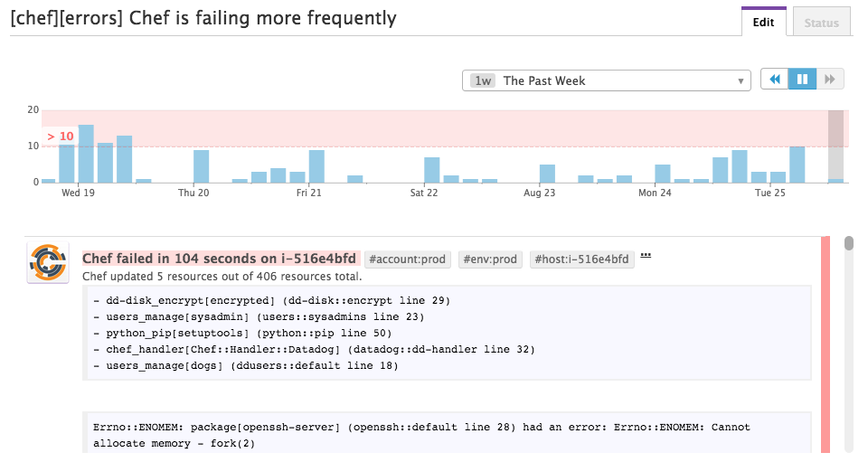
Task: Click the bar above the Sat 22 label
Action: [x=432, y=170]
